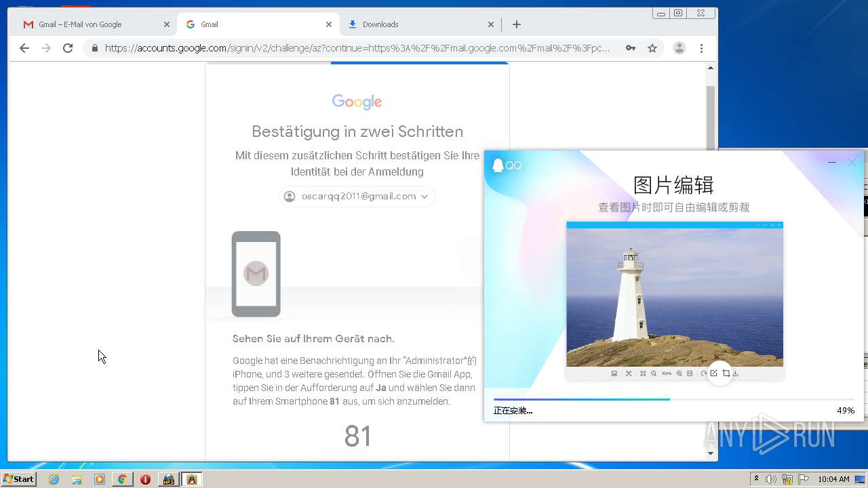Click the Google logo
The image size is (868, 488).
[x=357, y=102]
